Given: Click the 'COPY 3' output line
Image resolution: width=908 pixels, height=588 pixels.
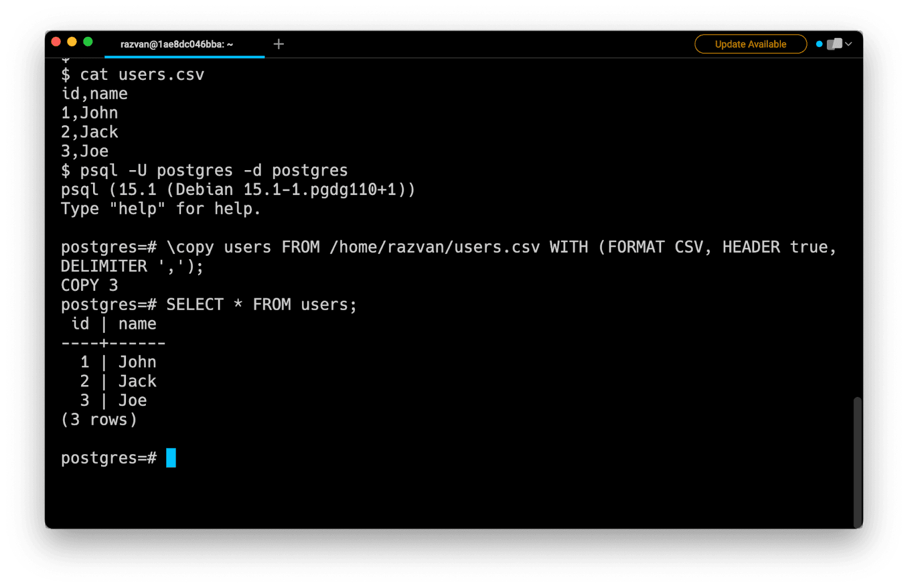Looking at the screenshot, I should point(89,285).
